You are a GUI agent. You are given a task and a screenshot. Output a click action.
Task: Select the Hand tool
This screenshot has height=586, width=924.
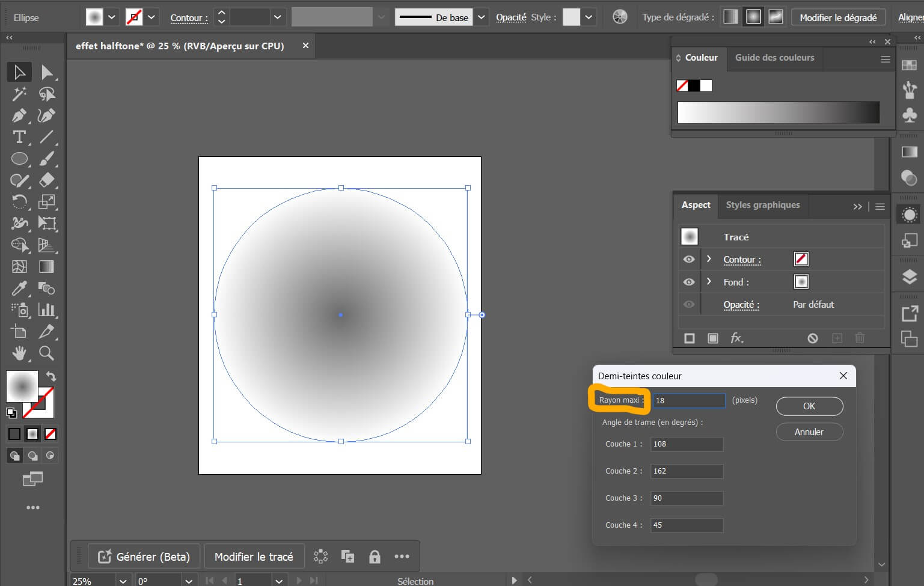19,353
